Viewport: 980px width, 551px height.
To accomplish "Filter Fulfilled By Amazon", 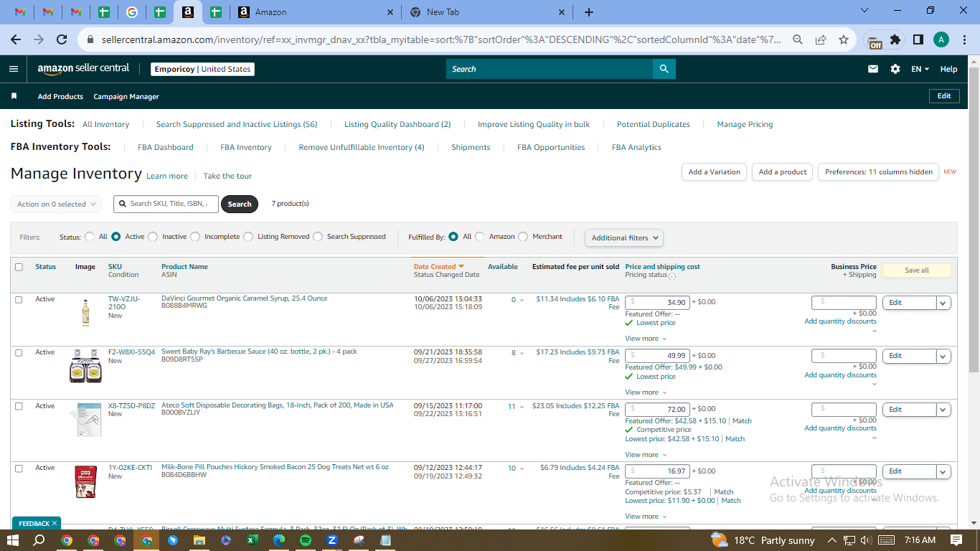I will (480, 237).
